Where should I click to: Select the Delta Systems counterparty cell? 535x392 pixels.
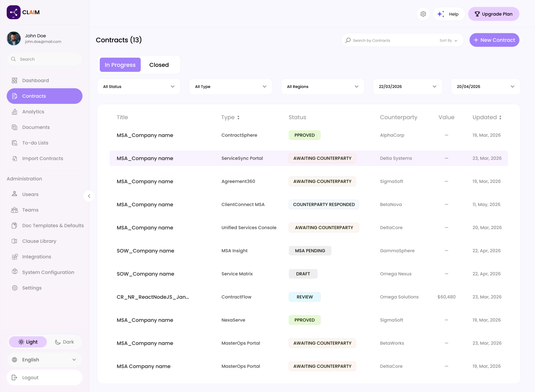click(x=396, y=158)
